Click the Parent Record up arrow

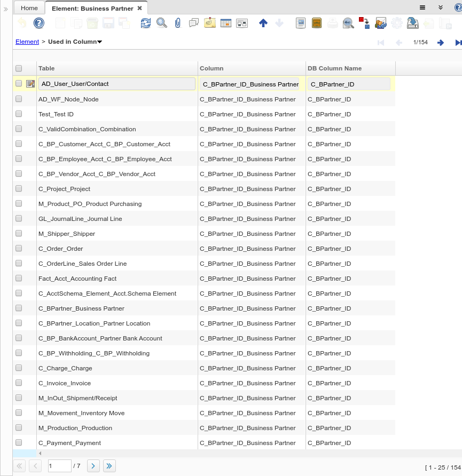263,23
